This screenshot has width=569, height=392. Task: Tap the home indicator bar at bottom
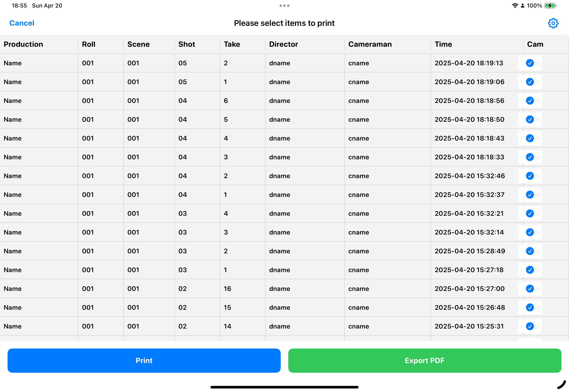284,387
